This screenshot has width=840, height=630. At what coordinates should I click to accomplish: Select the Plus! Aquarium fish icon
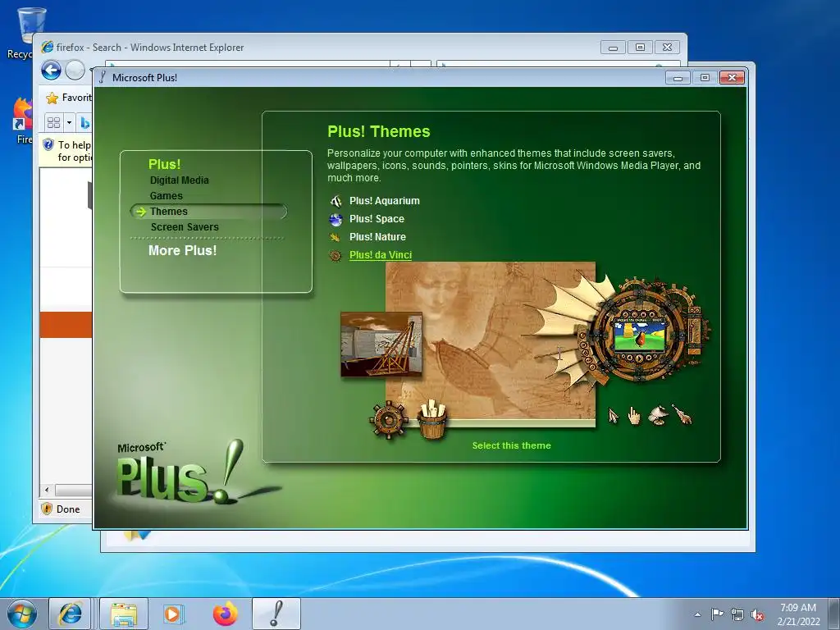click(x=336, y=202)
